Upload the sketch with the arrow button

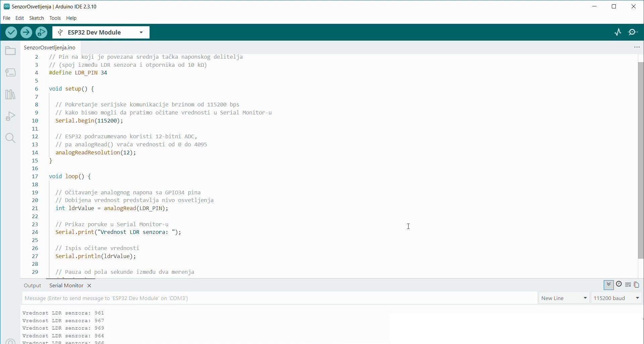coord(26,33)
